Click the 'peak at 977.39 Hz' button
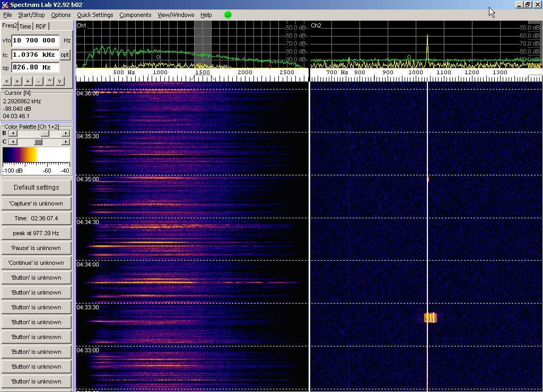 36,233
